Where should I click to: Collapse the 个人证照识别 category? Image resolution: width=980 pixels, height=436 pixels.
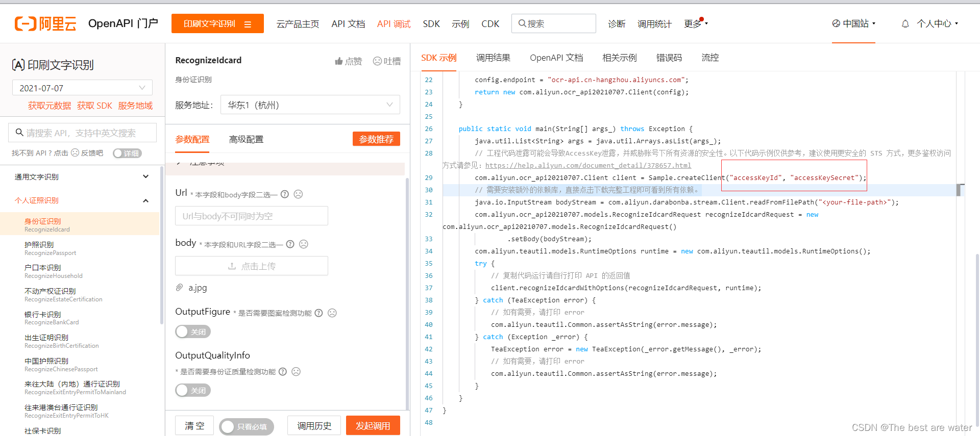(82, 200)
